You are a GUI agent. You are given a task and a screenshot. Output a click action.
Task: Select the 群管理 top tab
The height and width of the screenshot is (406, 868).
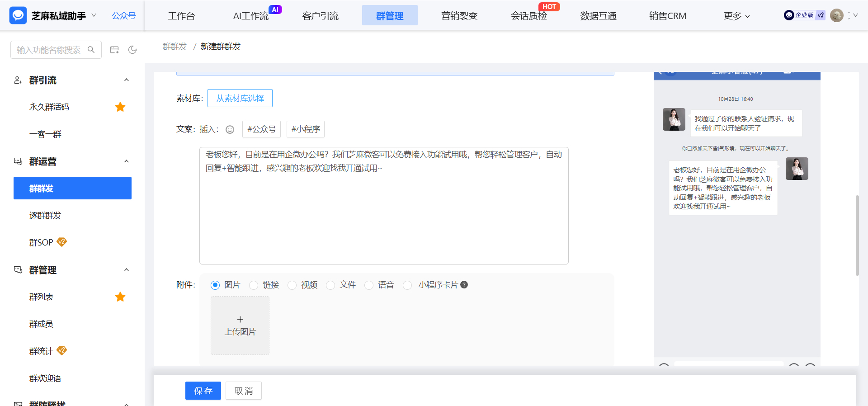tap(390, 15)
